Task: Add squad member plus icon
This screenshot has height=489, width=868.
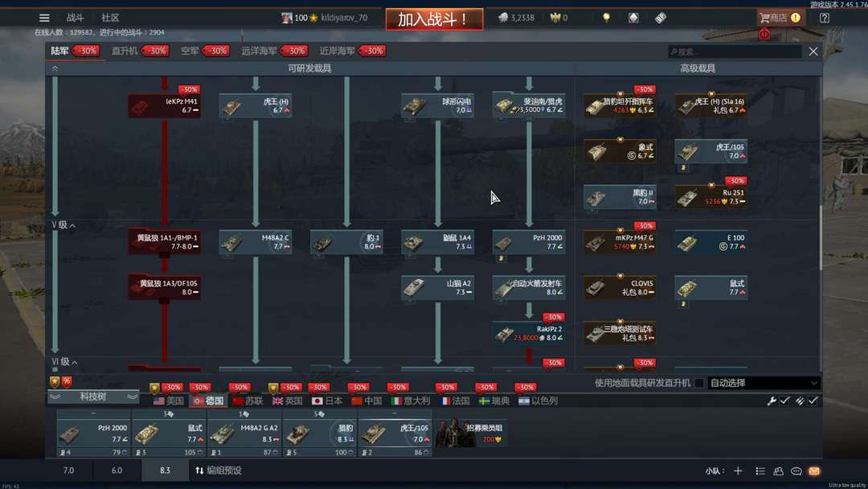Action: coord(738,471)
